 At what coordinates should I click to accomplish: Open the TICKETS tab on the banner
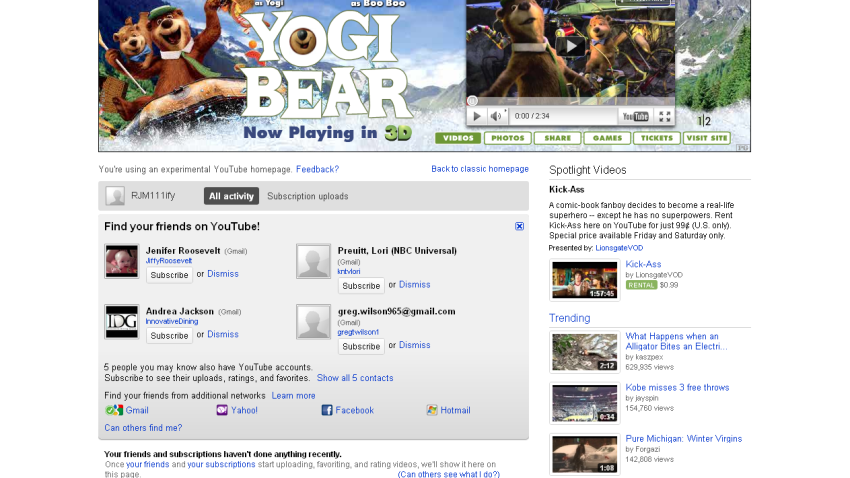[656, 138]
